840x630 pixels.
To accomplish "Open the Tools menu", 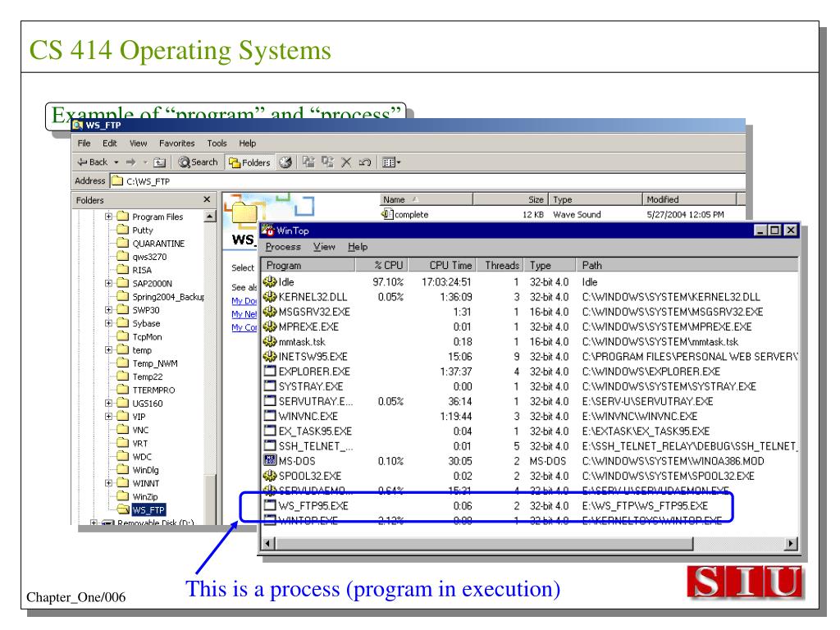I will point(217,144).
